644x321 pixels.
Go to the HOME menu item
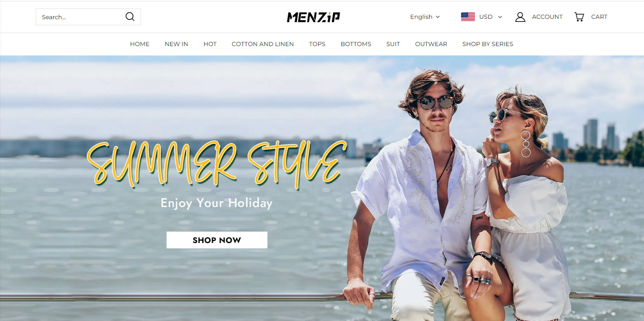point(140,44)
